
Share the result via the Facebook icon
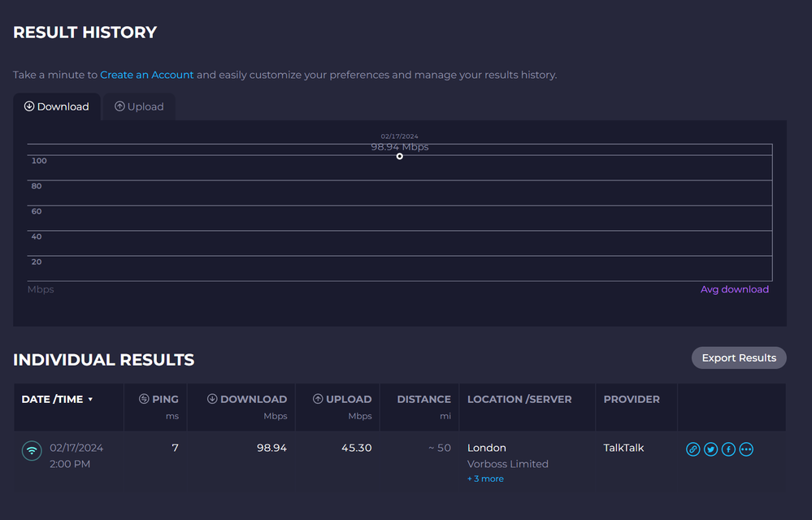click(728, 449)
